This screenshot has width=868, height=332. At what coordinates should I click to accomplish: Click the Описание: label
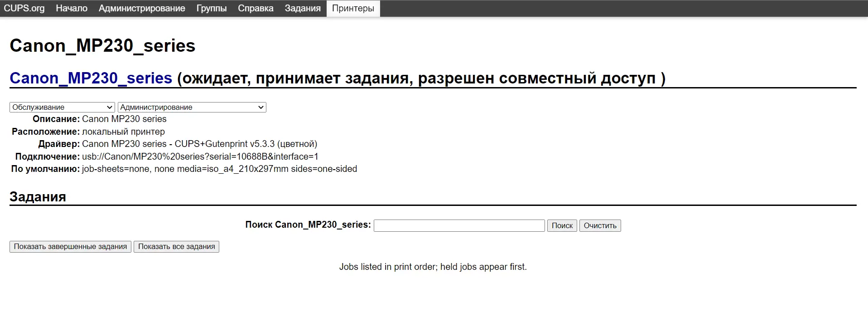point(56,119)
